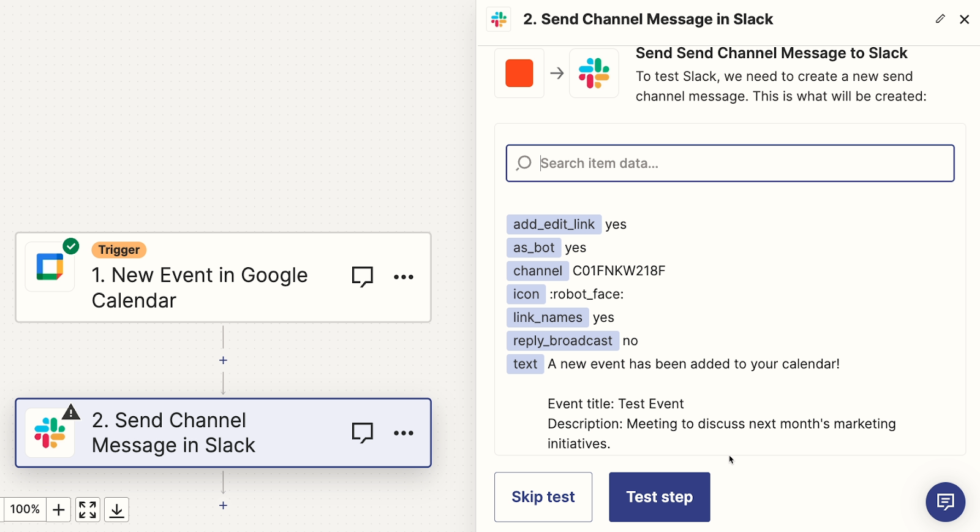Click the reply_broadcast field tag
The height and width of the screenshot is (532, 980).
pos(563,341)
